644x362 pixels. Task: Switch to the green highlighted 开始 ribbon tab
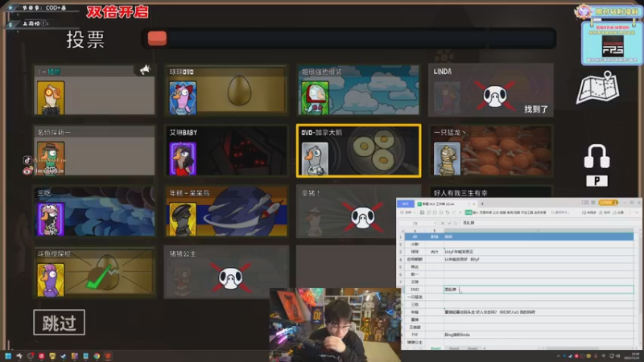(469, 212)
